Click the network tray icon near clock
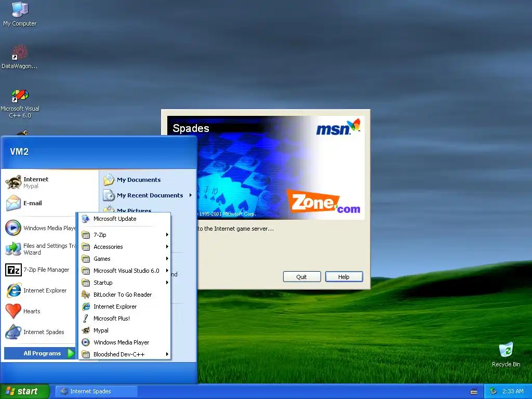Screen dimensions: 532x399 [494, 391]
